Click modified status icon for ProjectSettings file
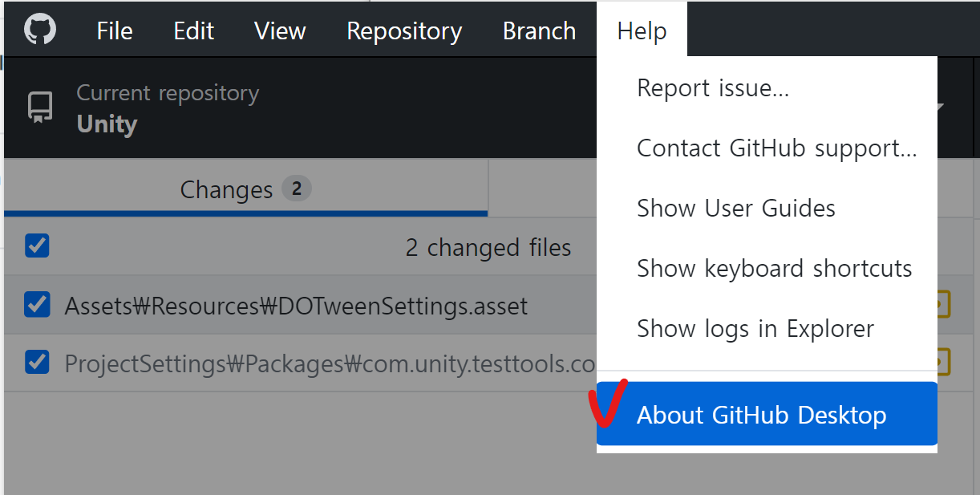 click(x=943, y=363)
